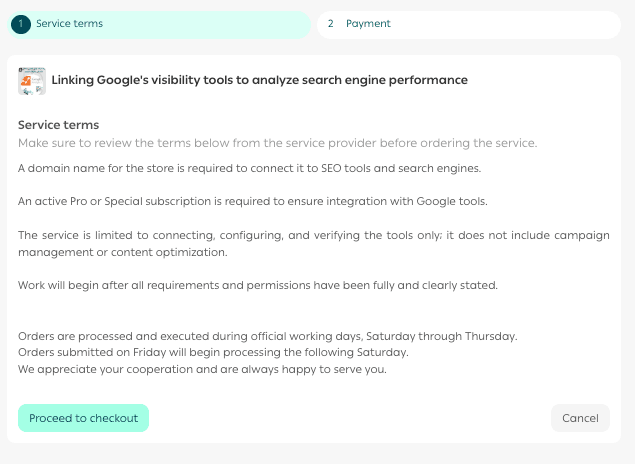Click the bold 'Service terms' section heading
Viewport: 635px width, 464px height.
59,125
